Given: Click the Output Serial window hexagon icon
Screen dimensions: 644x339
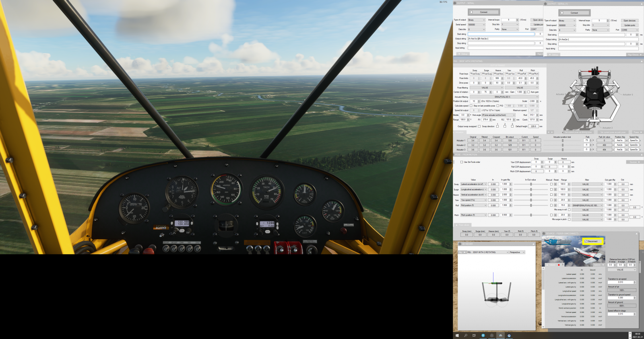Looking at the screenshot, I should click(455, 3).
